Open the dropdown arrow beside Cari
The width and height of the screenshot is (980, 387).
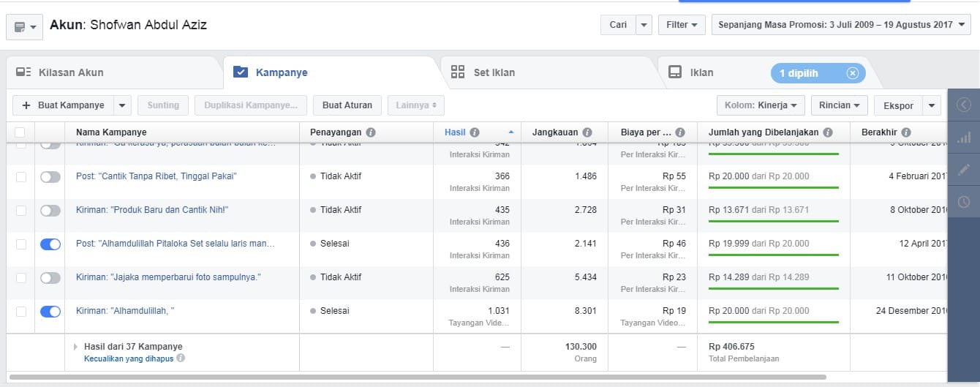coord(644,25)
